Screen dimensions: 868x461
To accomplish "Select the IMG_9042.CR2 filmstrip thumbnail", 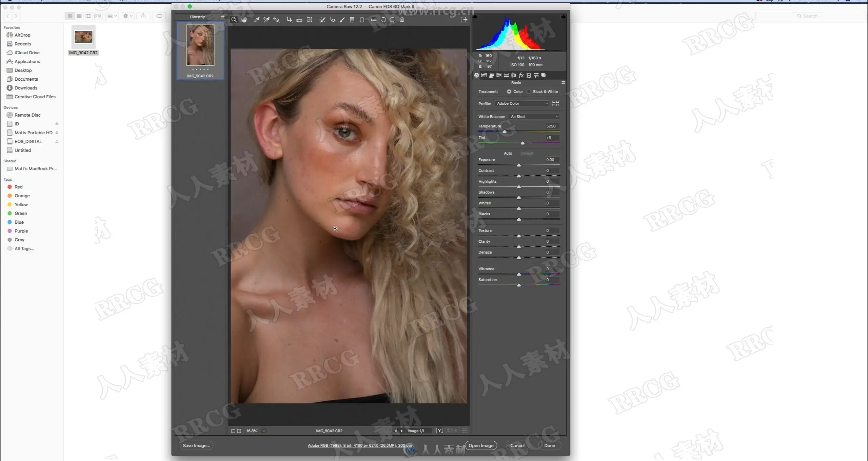I will coord(200,45).
